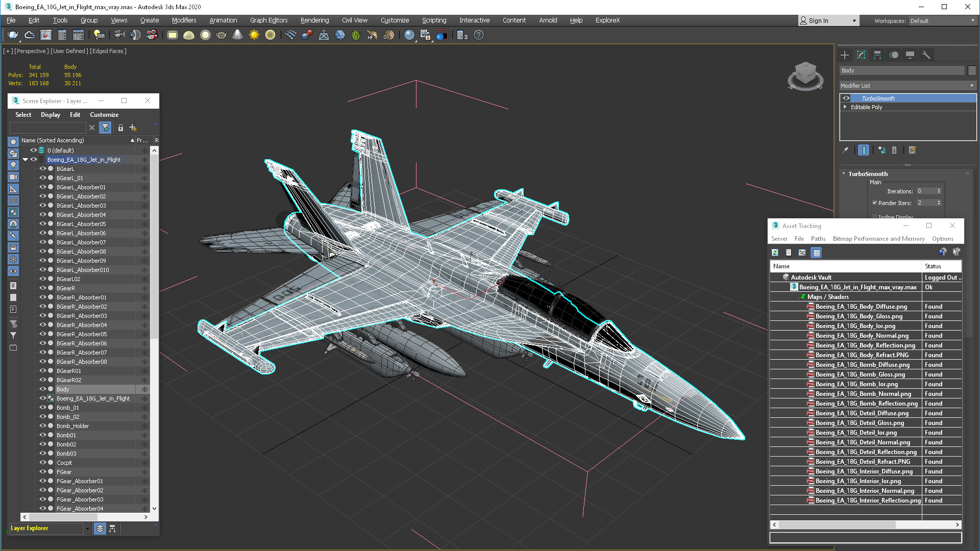980x551 pixels.
Task: Open the Scripting menu
Action: [434, 20]
